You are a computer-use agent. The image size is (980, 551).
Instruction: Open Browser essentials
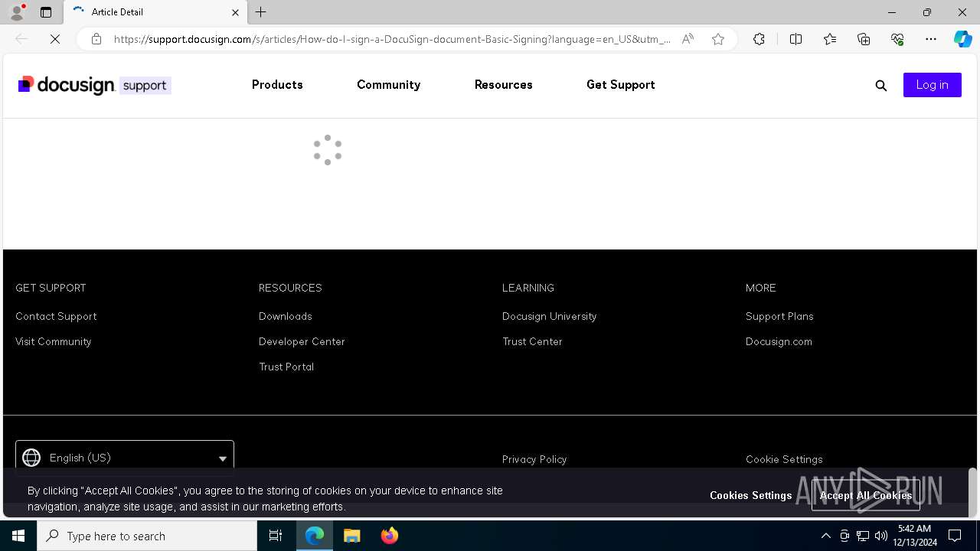pos(897,39)
